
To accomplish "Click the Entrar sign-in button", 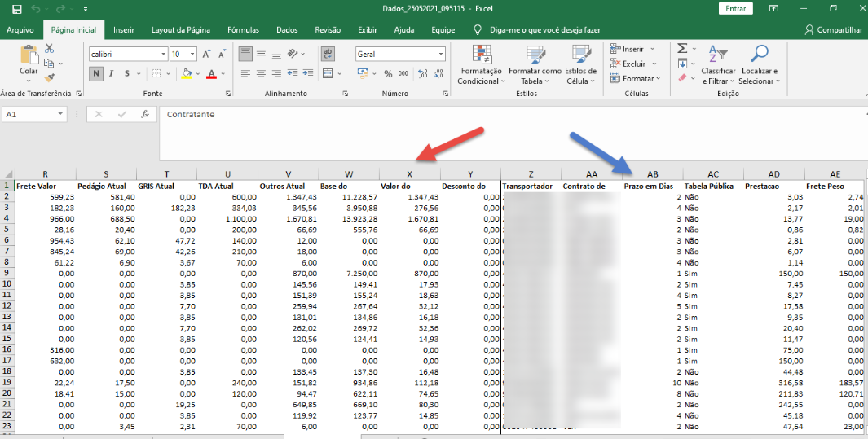I will 734,8.
